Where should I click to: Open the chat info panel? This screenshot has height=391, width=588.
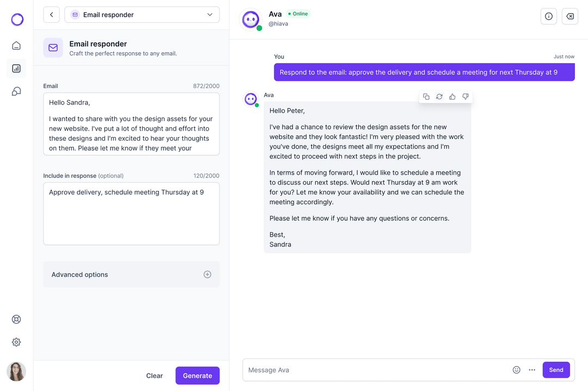click(x=548, y=16)
